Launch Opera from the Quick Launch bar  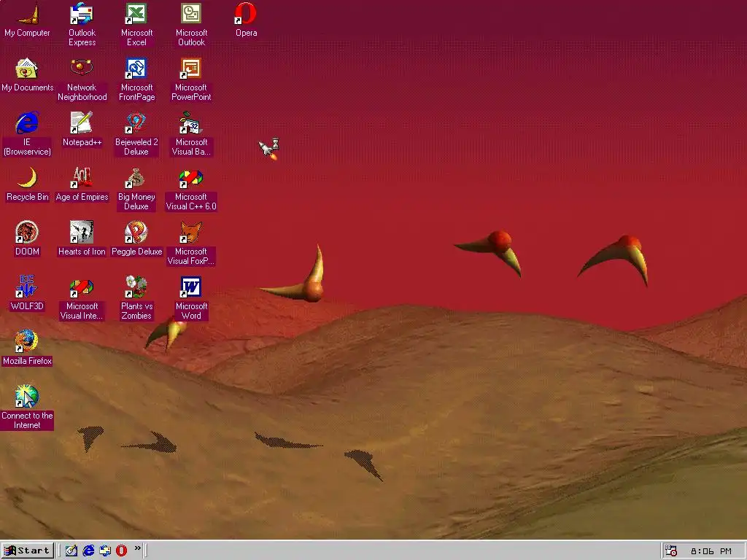(x=122, y=551)
